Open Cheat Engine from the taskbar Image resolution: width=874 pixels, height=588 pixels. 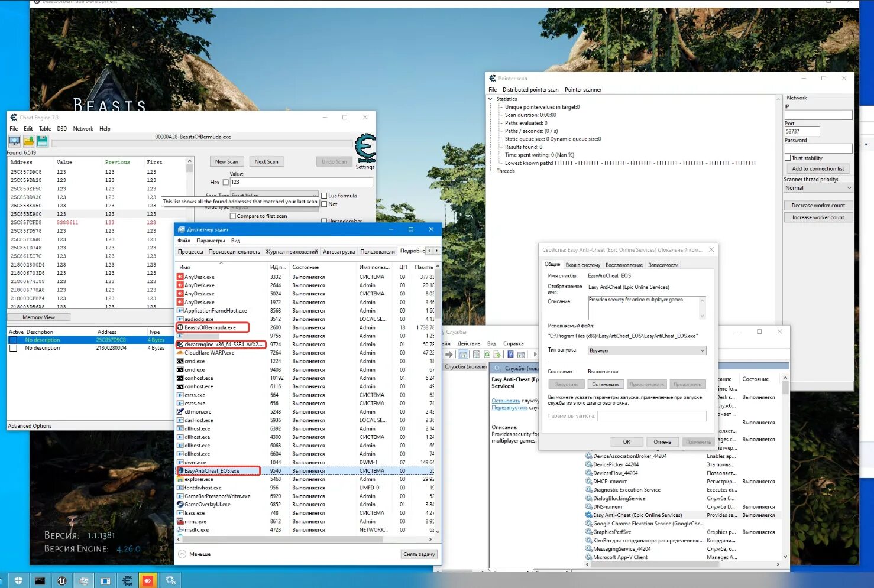[x=127, y=581]
